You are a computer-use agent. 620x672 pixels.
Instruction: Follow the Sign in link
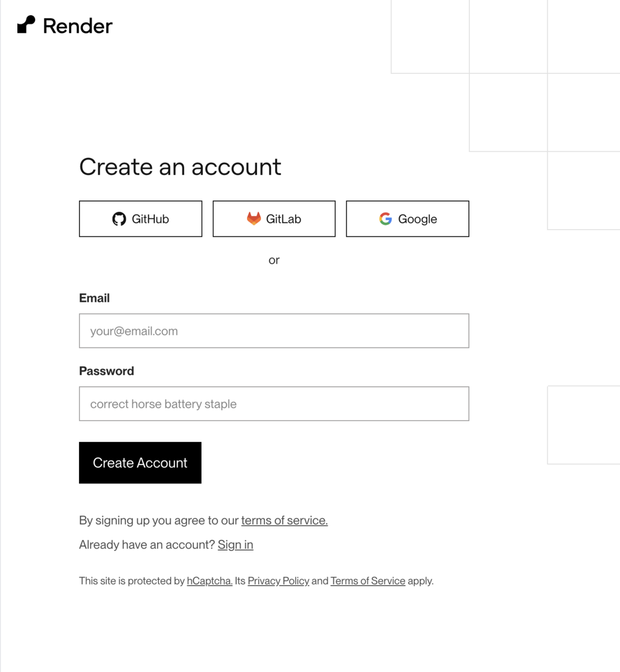[x=235, y=544]
